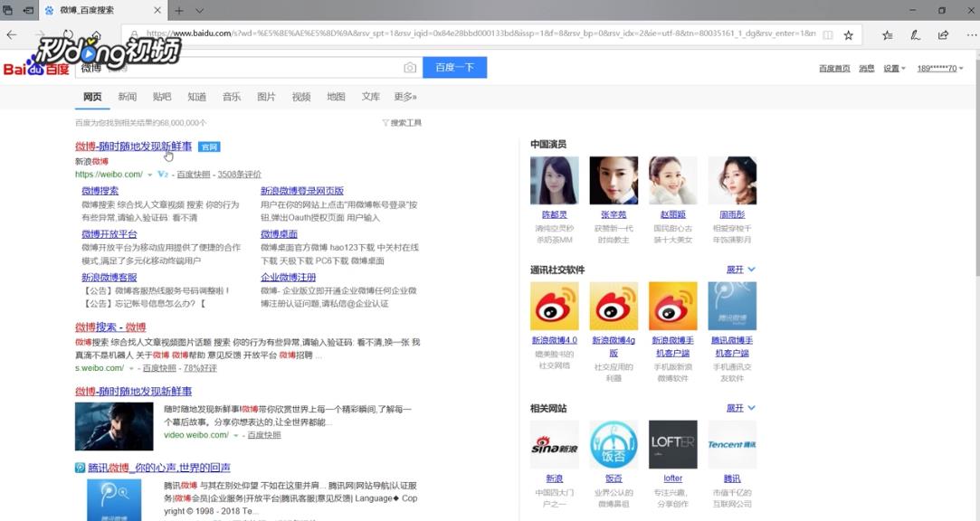
Task: Open the s.weibo.com 78%好评 rating link
Action: click(x=200, y=368)
